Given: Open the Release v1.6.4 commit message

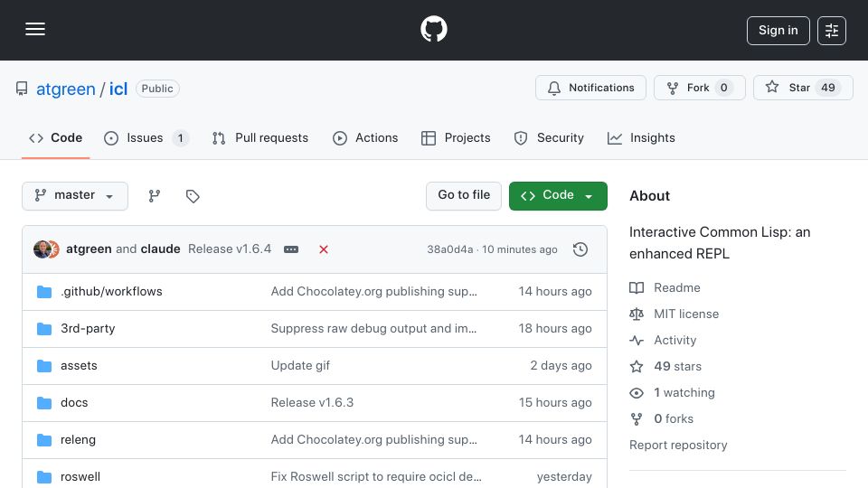Looking at the screenshot, I should (230, 249).
